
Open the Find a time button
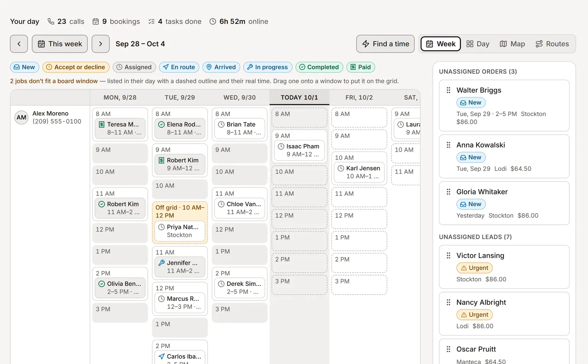(386, 44)
